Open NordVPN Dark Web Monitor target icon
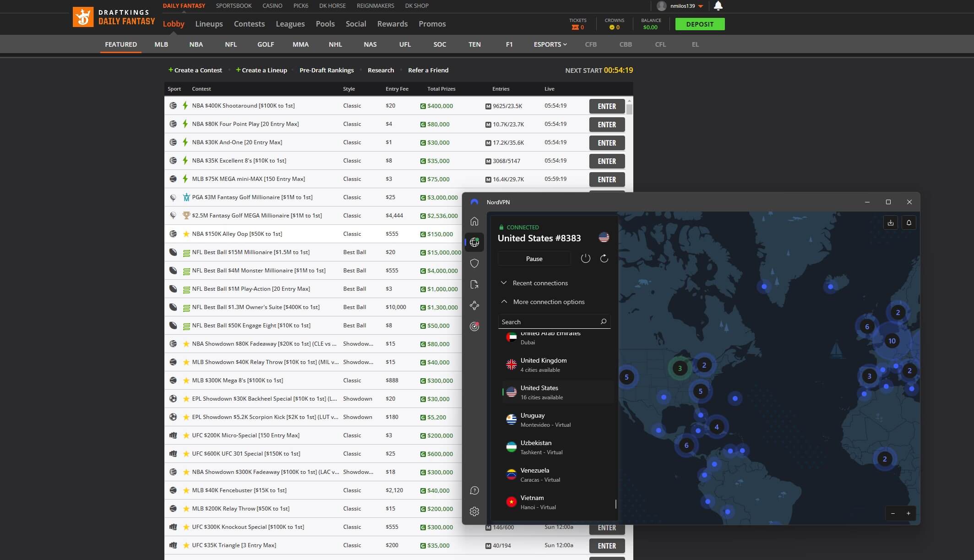Image resolution: width=974 pixels, height=560 pixels. (474, 326)
